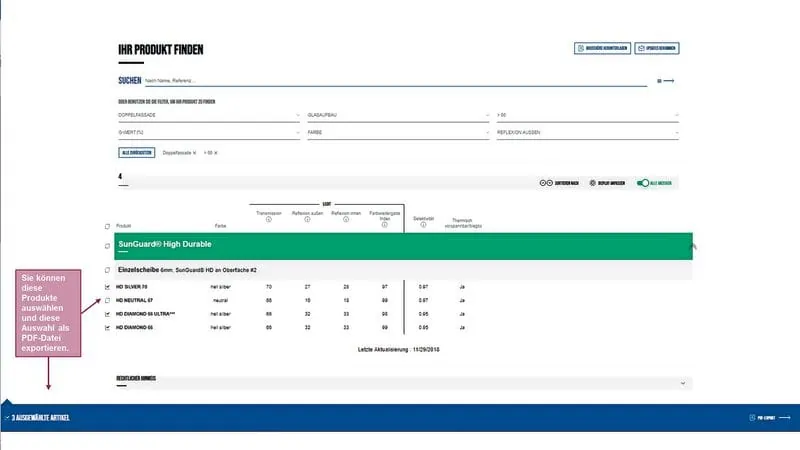Click the search arrow icon beside Suchen field
Screen dimensions: 800x450
point(666,80)
